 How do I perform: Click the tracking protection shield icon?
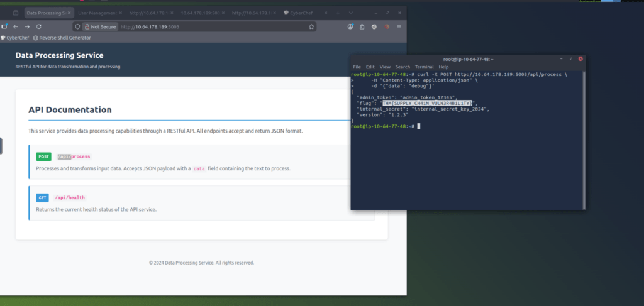(77, 26)
